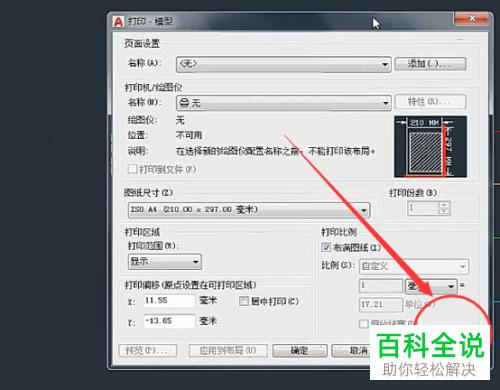Open the page setup name dropdown
The image size is (500, 390).
point(283,64)
